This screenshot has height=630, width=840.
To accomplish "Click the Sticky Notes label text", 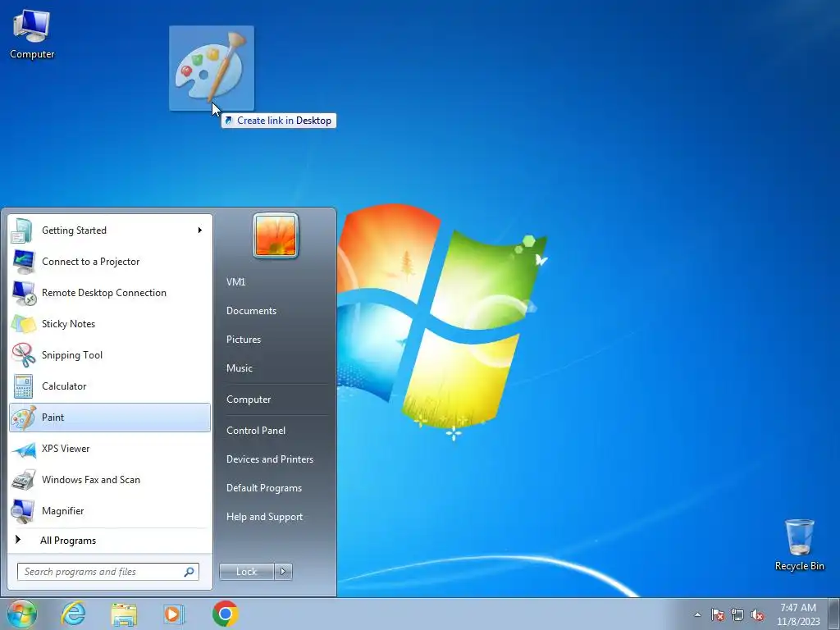I will 69,324.
